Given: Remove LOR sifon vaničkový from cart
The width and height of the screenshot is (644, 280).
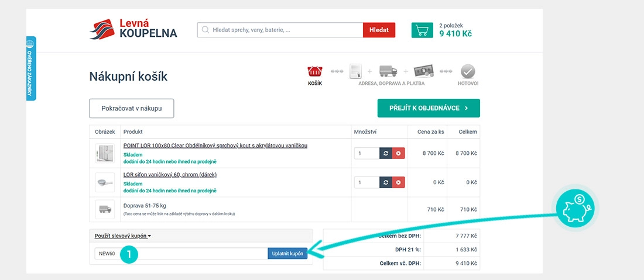Looking at the screenshot, I should (398, 182).
